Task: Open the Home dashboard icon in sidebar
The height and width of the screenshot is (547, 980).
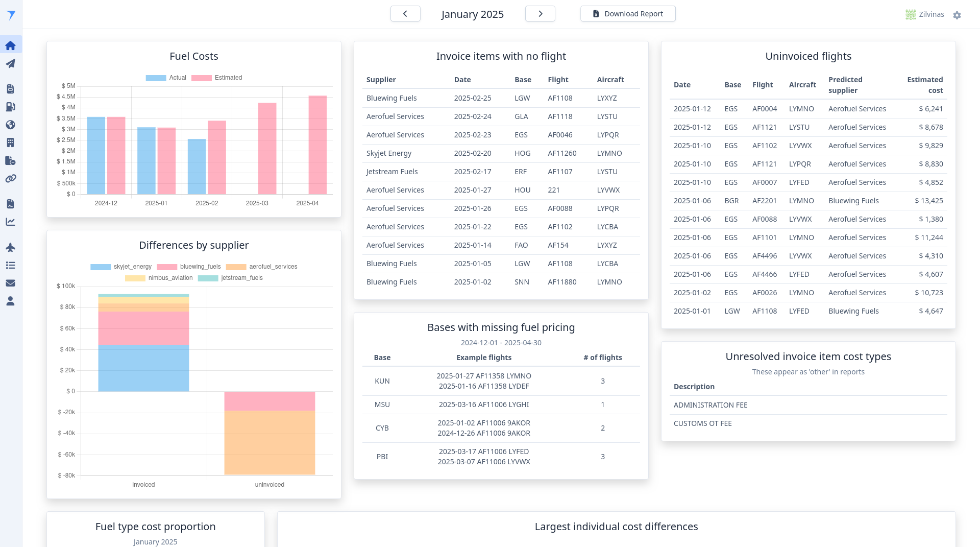Action: tap(11, 44)
